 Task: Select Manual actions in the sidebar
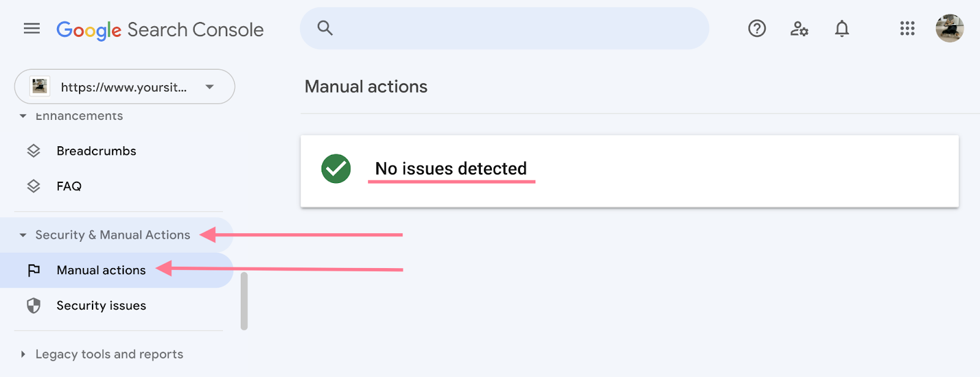pos(101,270)
